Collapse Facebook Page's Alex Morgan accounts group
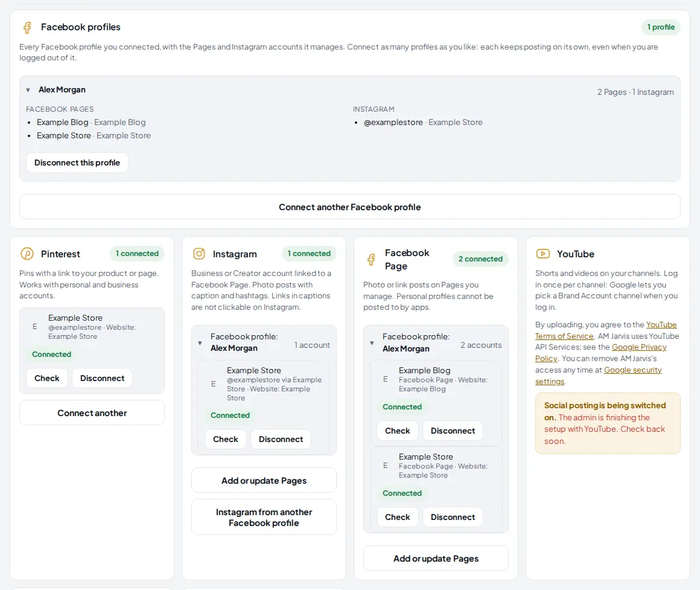Image resolution: width=700 pixels, height=590 pixels. click(372, 343)
